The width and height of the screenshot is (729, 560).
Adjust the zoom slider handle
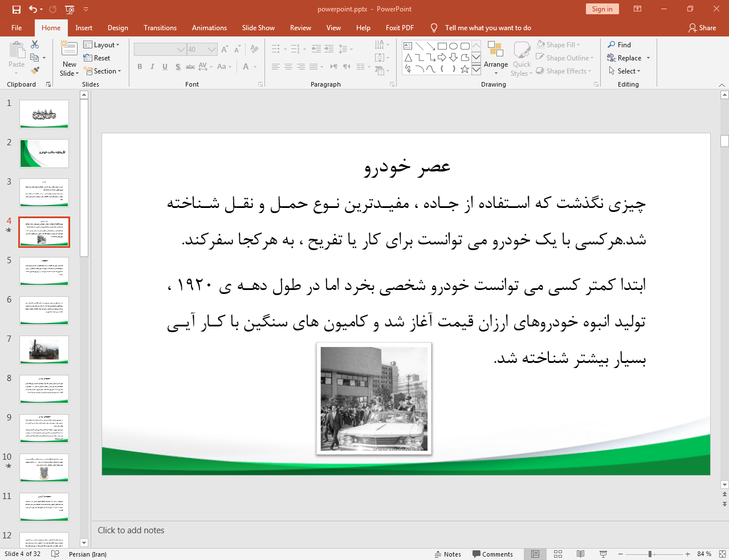650,554
